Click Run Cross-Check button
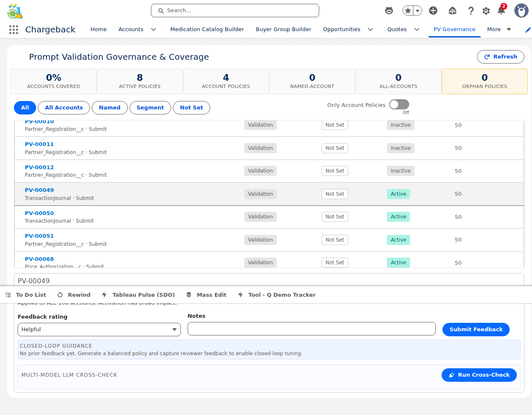This screenshot has height=415, width=532. [x=479, y=375]
